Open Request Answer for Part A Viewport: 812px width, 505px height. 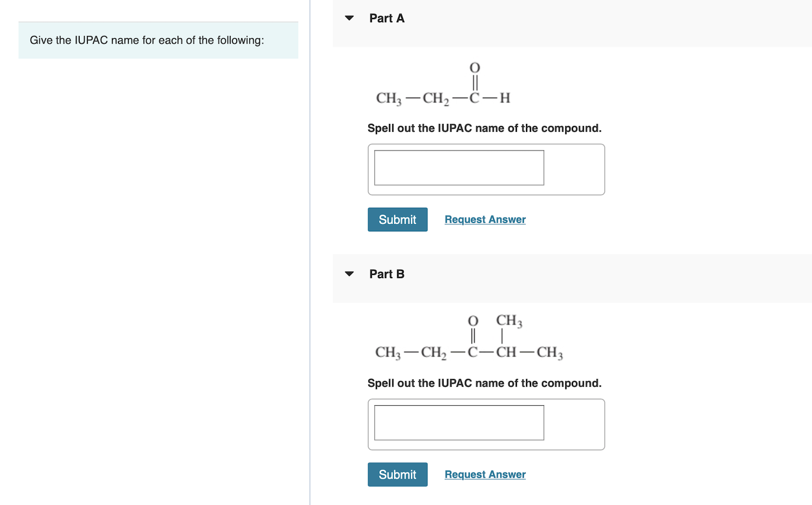[x=485, y=219]
